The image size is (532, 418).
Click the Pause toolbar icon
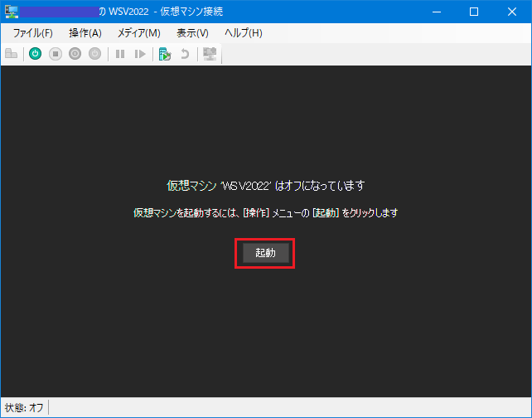[120, 54]
